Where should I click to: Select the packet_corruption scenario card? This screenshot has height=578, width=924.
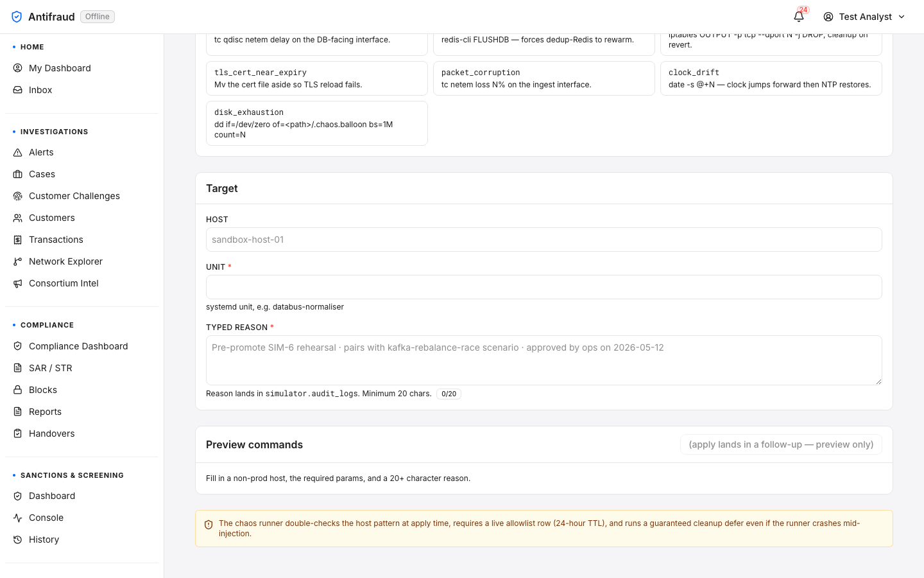[x=543, y=78]
